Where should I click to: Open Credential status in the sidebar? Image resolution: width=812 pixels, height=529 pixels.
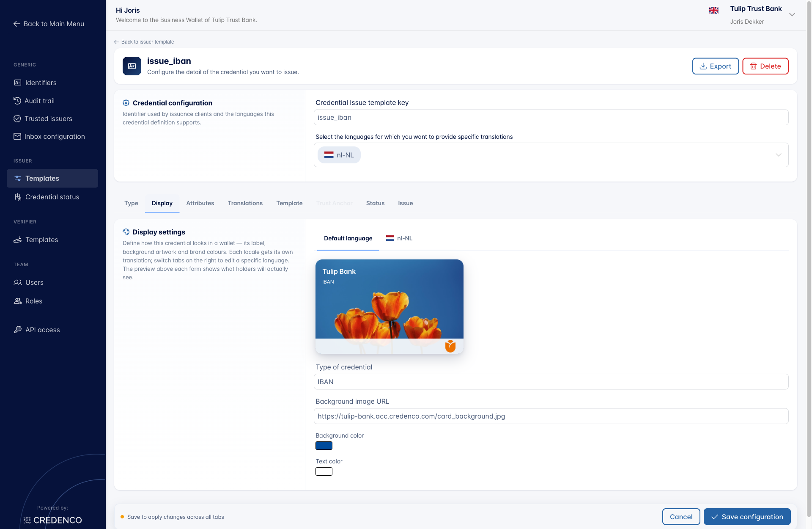coord(52,197)
